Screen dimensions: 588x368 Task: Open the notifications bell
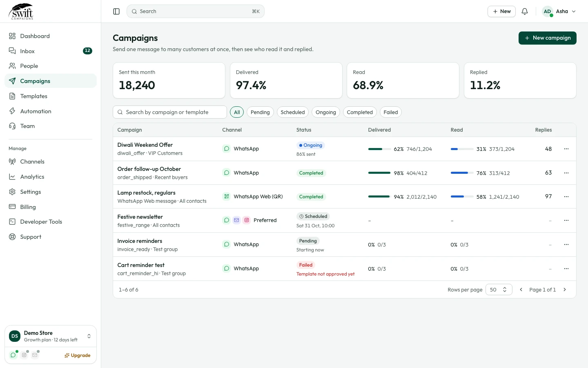[x=525, y=11]
